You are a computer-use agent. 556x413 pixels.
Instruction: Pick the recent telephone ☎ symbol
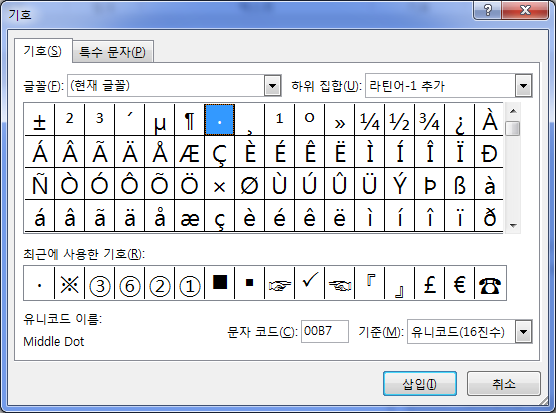click(x=490, y=283)
